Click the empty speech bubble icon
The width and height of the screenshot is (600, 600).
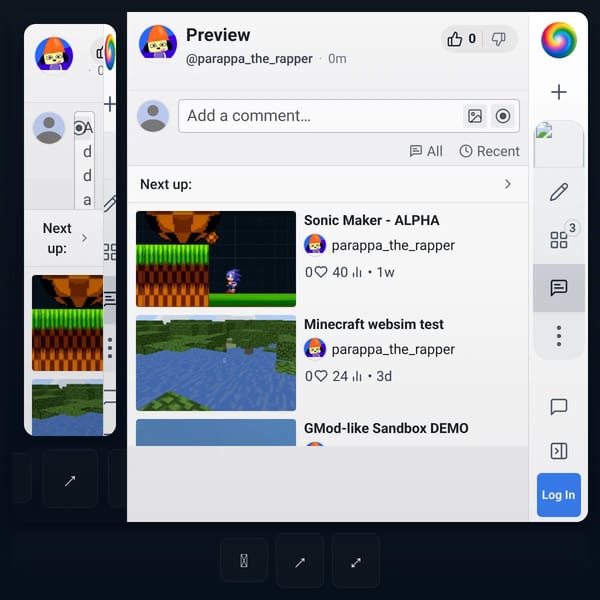[x=559, y=406]
